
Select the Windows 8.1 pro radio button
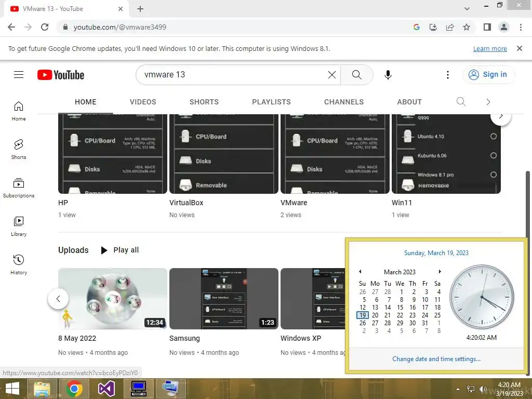[494, 175]
